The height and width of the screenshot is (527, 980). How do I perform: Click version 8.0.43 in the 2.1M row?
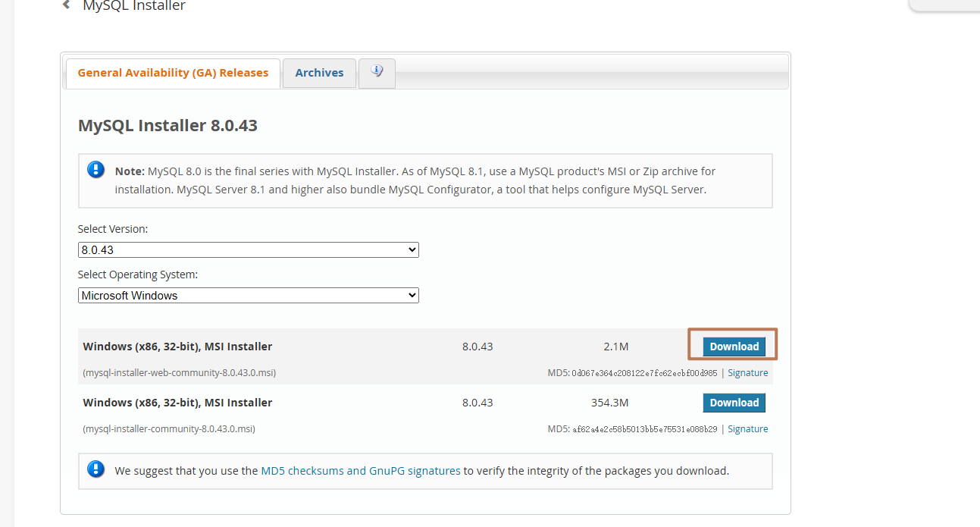pos(477,347)
